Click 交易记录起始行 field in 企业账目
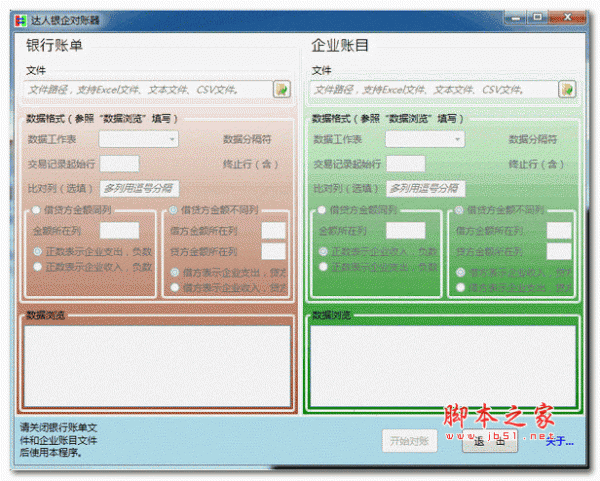 [405, 163]
